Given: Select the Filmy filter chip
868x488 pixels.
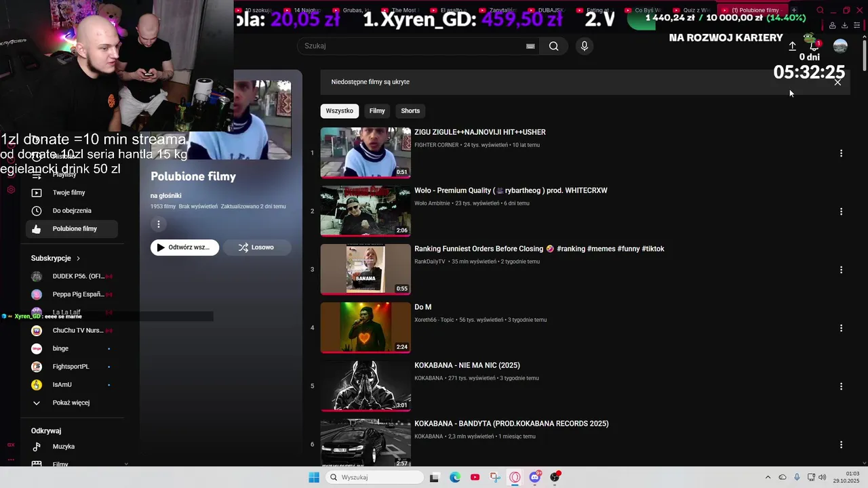Looking at the screenshot, I should click(377, 111).
